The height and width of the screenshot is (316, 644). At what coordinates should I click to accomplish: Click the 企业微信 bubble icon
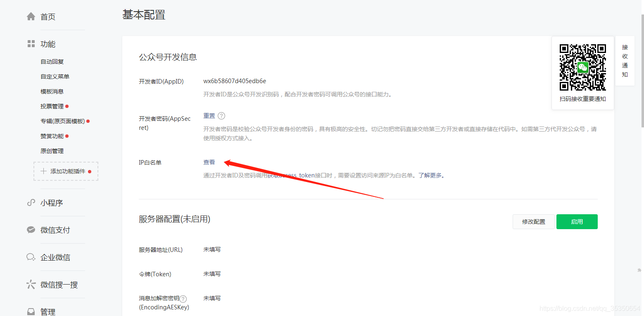tap(31, 257)
